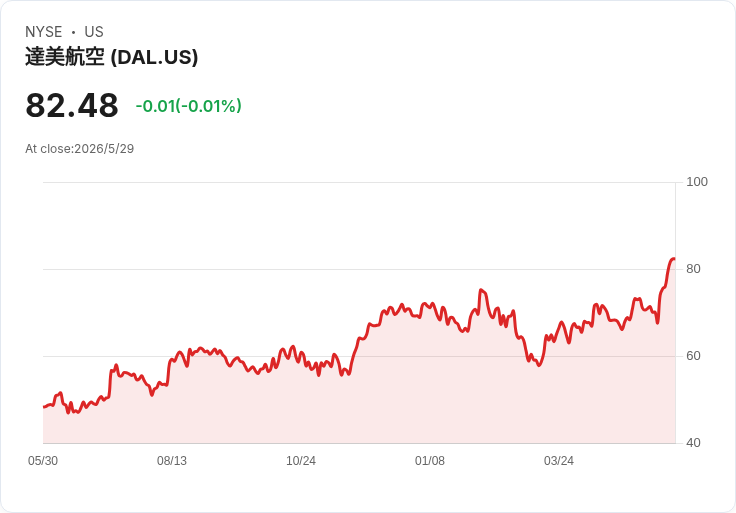
Task: Click the 100 label on price axis
Action: click(x=697, y=182)
